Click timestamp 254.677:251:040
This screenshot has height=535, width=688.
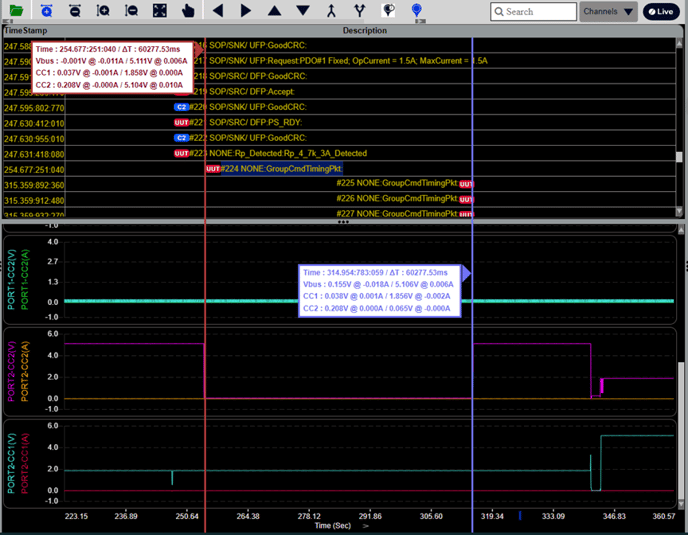point(34,169)
